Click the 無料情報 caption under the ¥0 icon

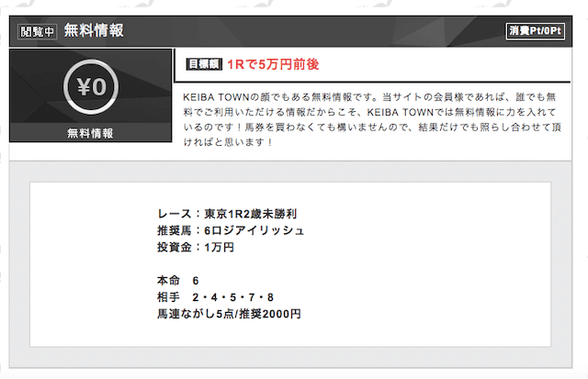point(90,133)
